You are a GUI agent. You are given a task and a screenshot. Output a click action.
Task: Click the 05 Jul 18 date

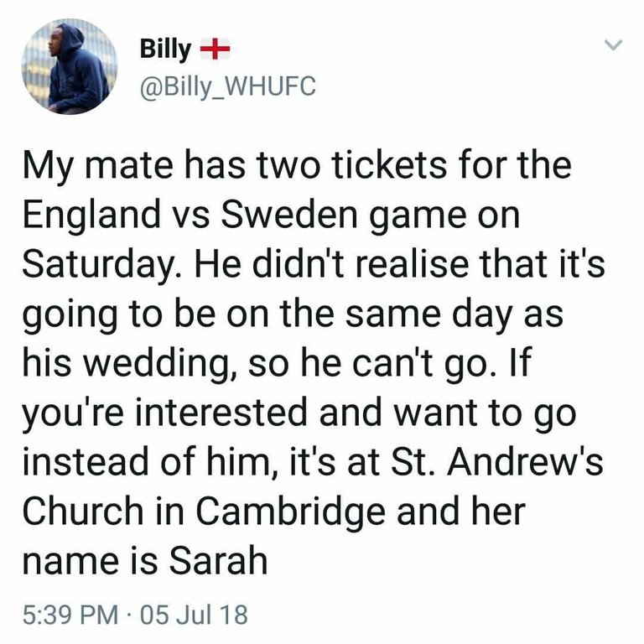(x=195, y=616)
